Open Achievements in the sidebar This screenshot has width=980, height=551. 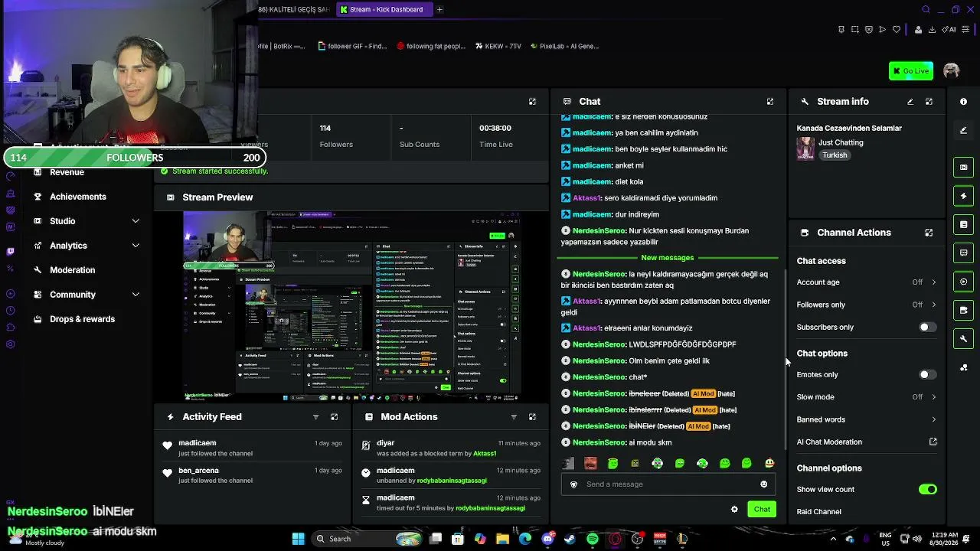(x=78, y=197)
